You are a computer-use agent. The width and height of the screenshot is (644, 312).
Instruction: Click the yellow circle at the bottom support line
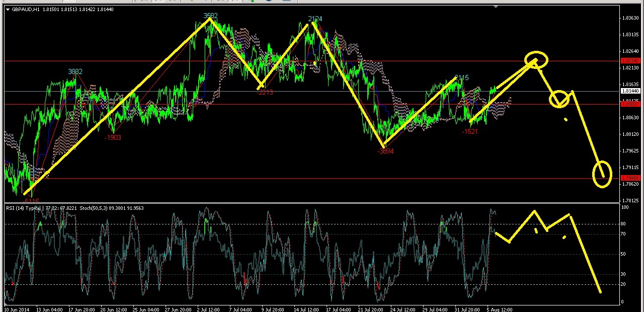602,174
